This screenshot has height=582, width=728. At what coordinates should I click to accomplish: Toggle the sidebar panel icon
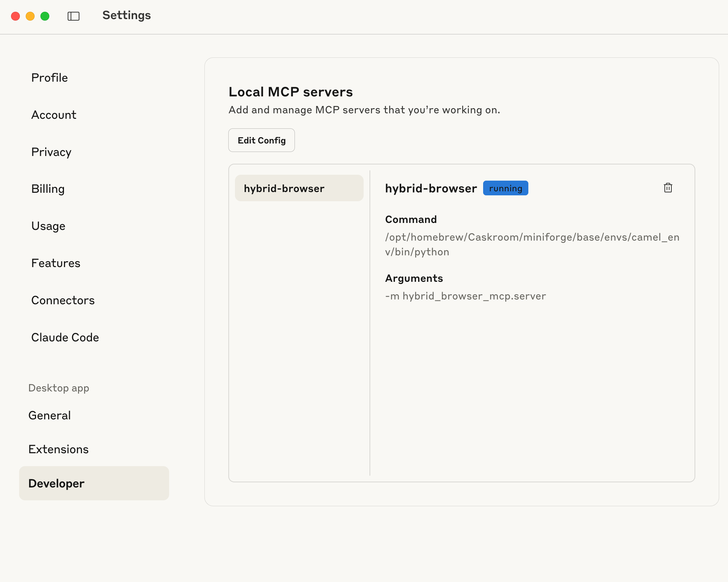click(74, 16)
